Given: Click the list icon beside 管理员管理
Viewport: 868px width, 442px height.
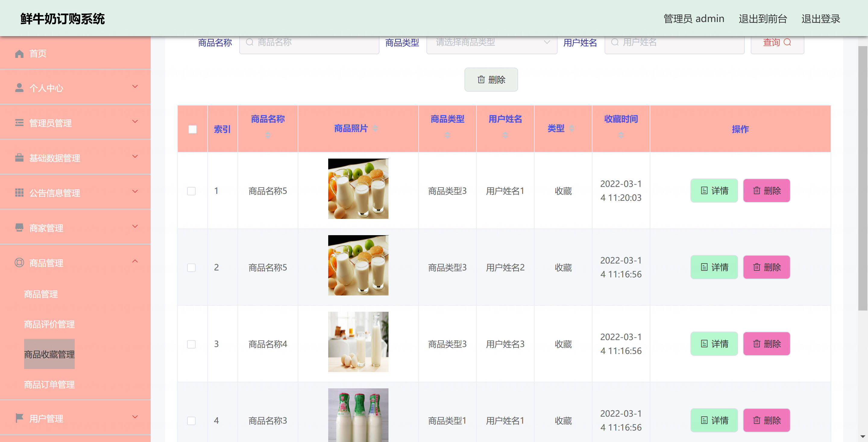Looking at the screenshot, I should pyautogui.click(x=19, y=123).
